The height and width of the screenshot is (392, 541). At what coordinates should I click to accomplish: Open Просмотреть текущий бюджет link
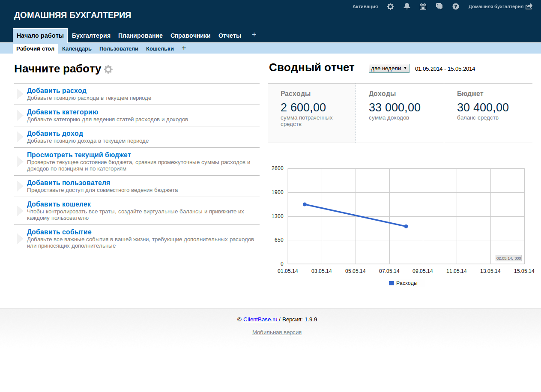[x=79, y=155]
